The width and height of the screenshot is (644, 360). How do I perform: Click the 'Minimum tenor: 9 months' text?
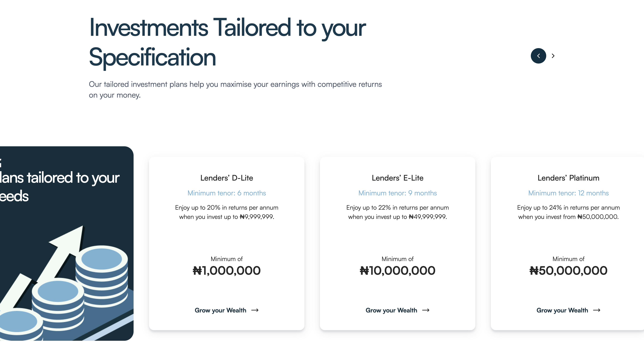tap(397, 193)
